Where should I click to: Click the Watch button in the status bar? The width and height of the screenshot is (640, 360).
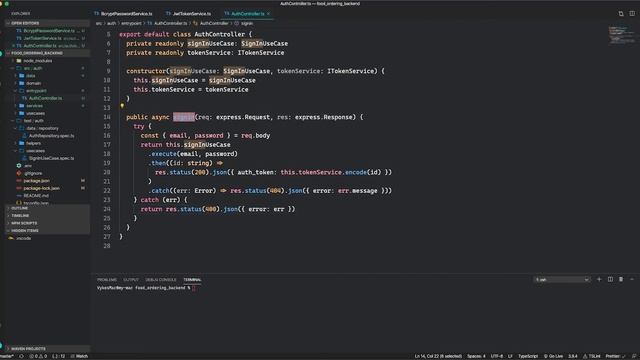[80, 356]
